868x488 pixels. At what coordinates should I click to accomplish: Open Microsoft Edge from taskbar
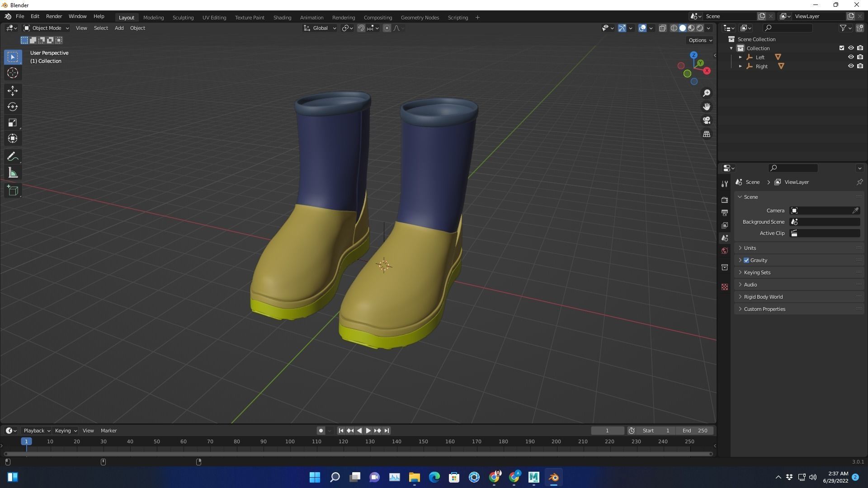pyautogui.click(x=434, y=477)
